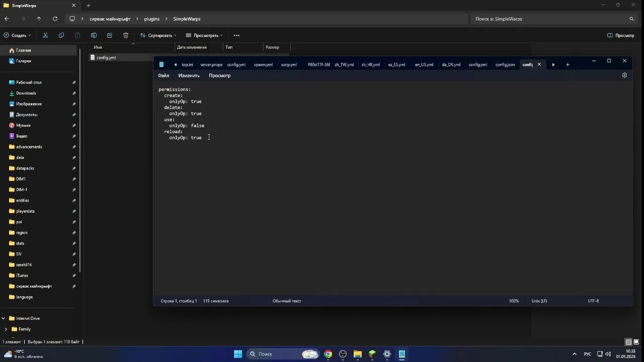Image resolution: width=644 pixels, height=362 pixels.
Task: Click the volume icon in system tray
Action: point(608,354)
